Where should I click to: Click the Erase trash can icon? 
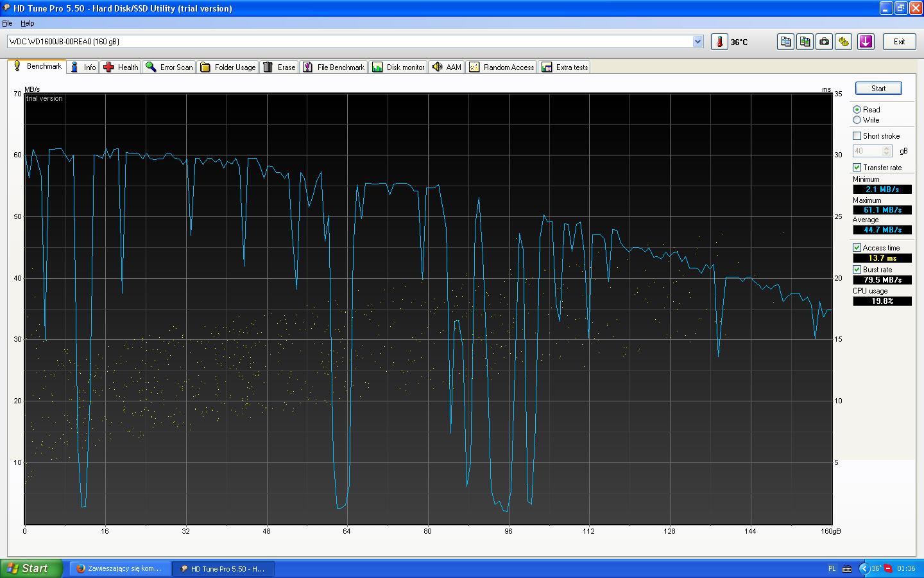[268, 67]
